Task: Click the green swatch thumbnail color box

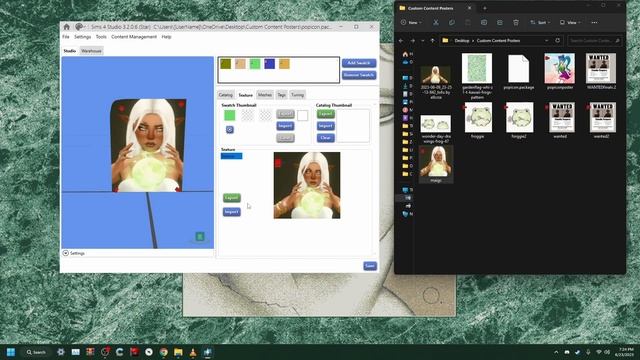Action: tap(230, 116)
